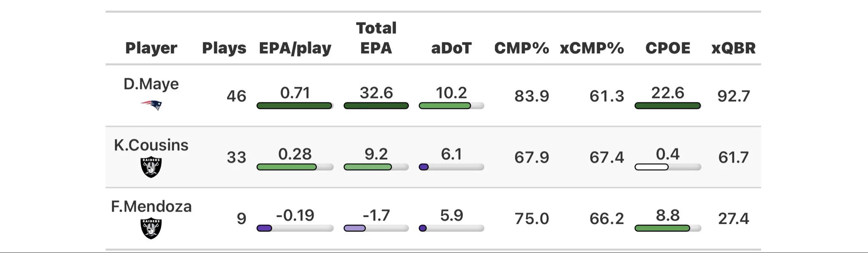
Task: Click D.Maye's xQBR value 92.7
Action: click(734, 96)
